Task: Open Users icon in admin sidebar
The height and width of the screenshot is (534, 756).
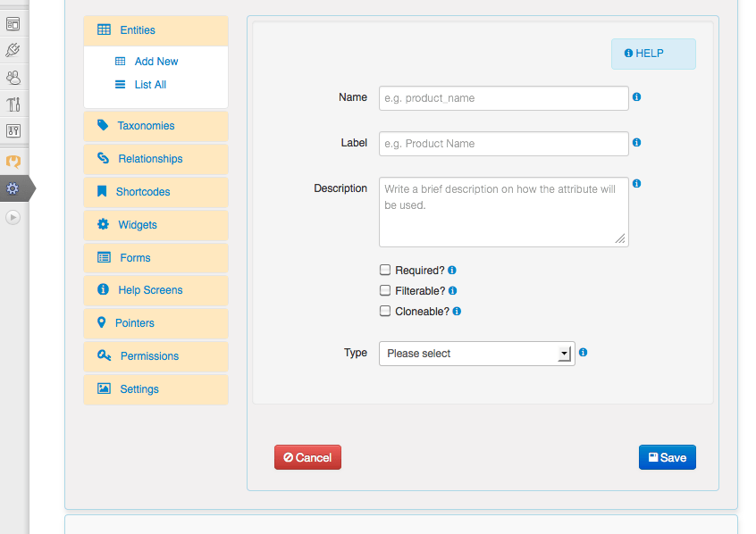Action: click(x=13, y=78)
